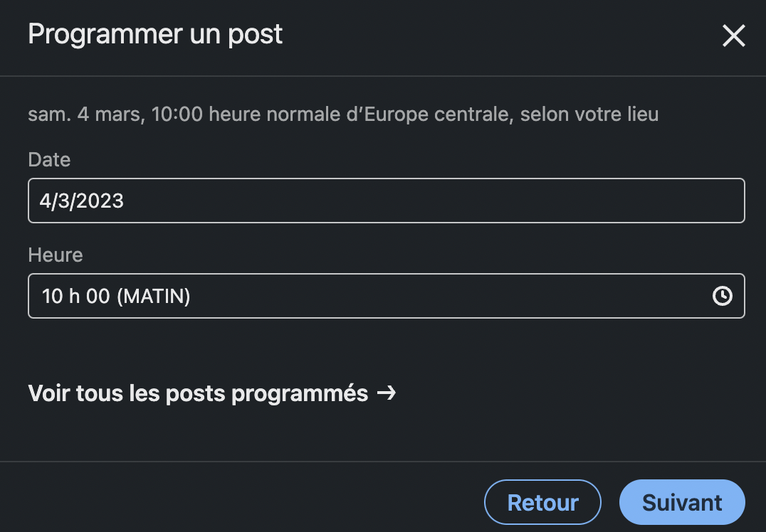Click the Heure field label

56,255
